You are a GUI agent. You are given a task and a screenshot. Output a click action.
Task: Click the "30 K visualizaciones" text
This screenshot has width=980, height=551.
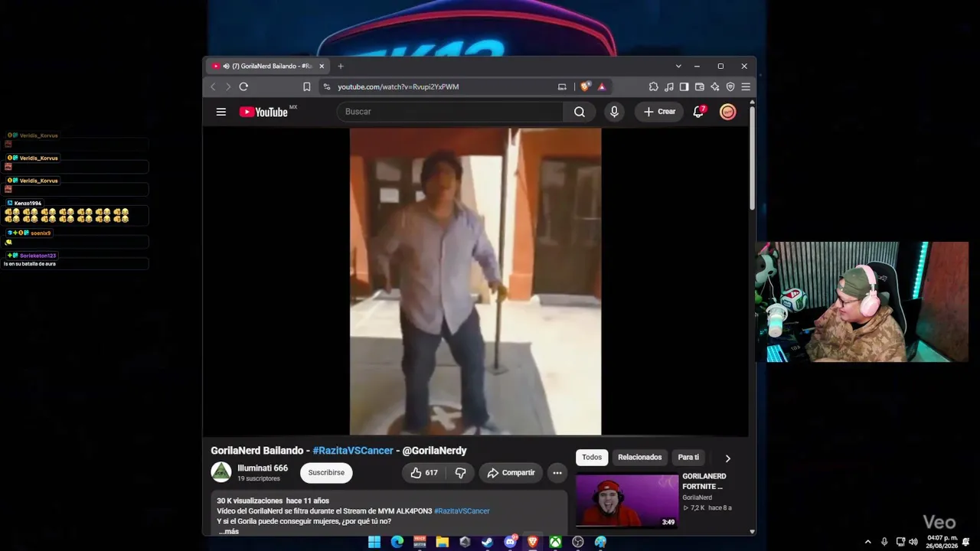click(x=250, y=500)
